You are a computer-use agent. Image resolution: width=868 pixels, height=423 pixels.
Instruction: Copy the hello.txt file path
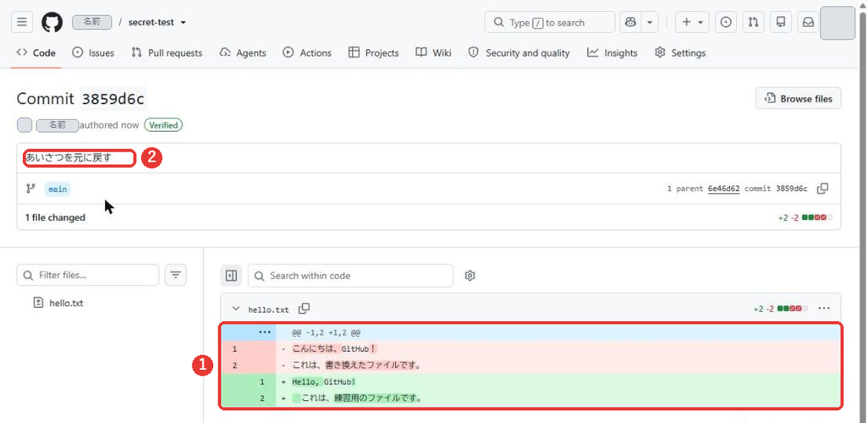(304, 309)
